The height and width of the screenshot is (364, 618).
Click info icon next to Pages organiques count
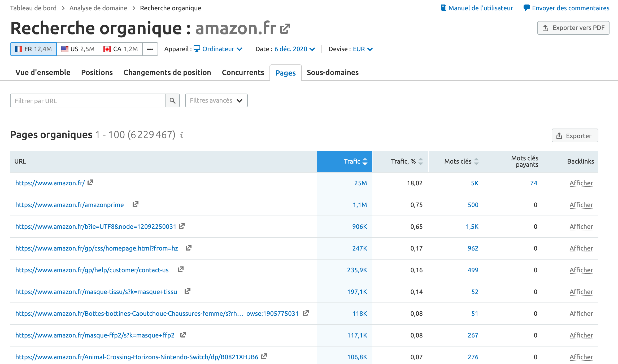coord(182,135)
